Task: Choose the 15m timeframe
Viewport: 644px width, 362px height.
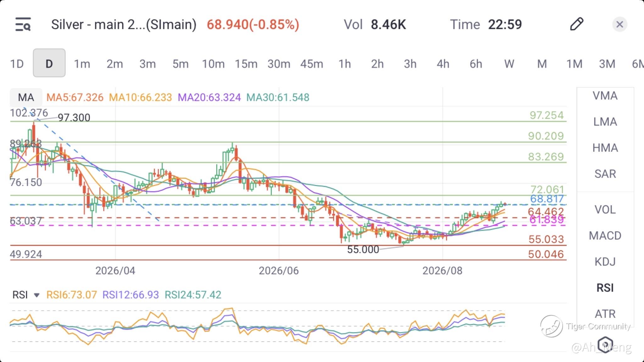Action: point(246,64)
